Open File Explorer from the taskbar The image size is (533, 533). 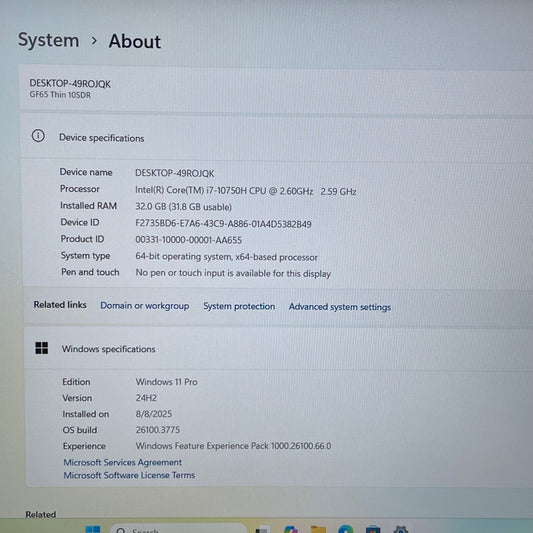319,530
